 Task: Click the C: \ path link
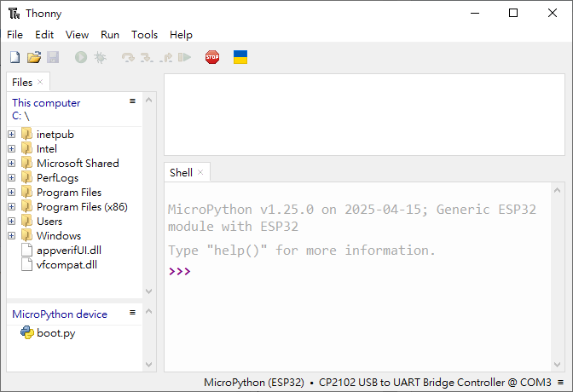(x=20, y=116)
